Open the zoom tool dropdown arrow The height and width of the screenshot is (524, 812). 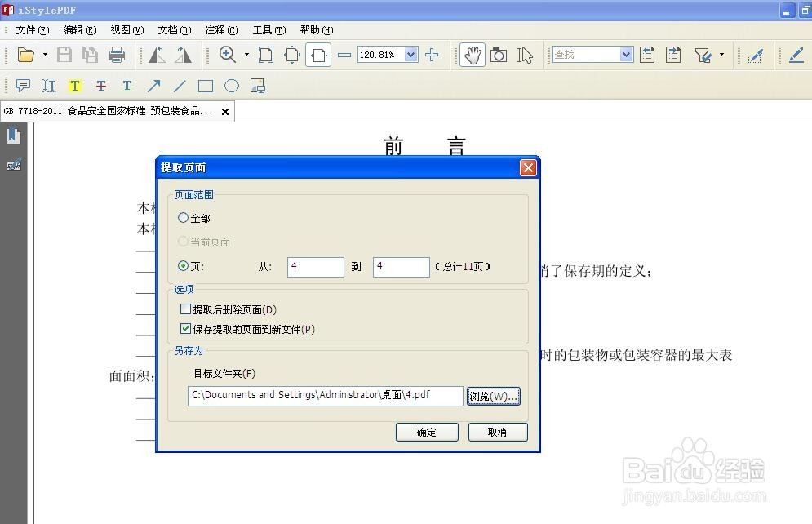(246, 55)
